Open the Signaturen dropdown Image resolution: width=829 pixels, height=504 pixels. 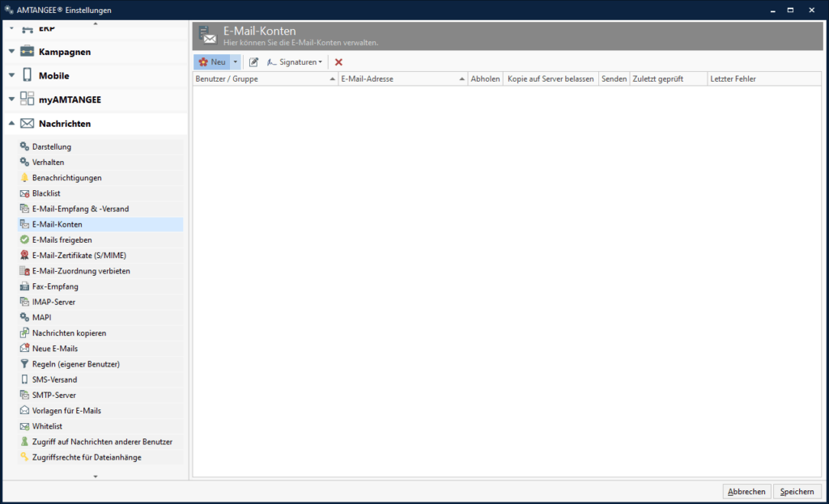pos(295,61)
